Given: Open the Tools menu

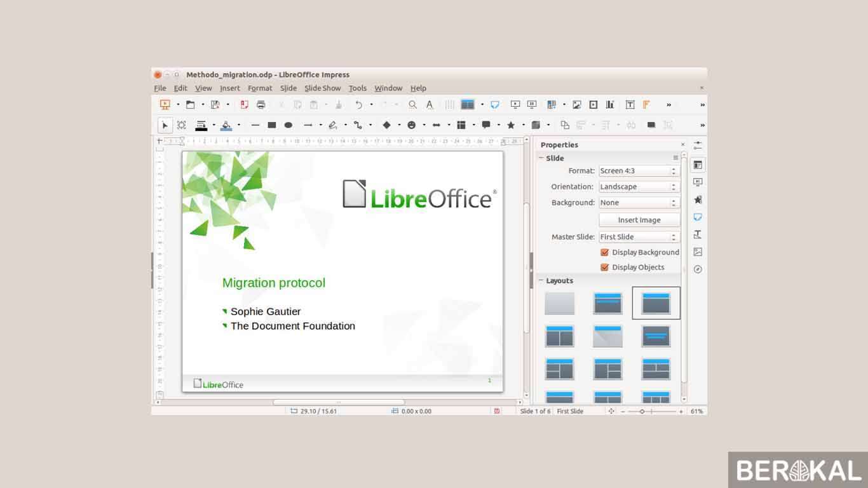Looking at the screenshot, I should tap(357, 88).
